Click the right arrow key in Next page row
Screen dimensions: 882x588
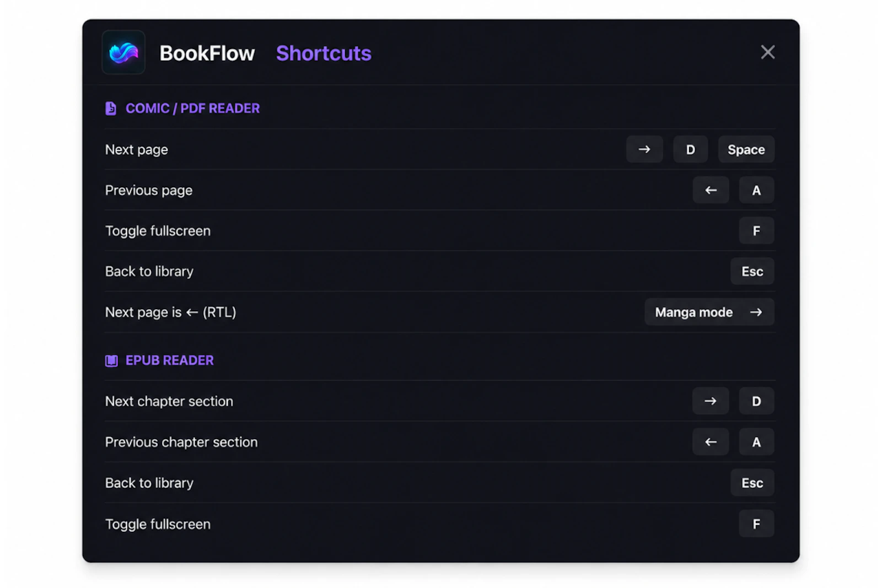(644, 149)
